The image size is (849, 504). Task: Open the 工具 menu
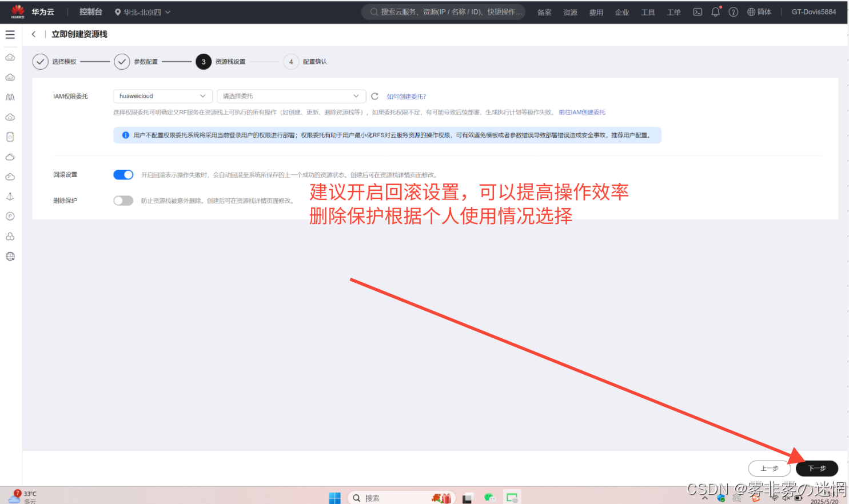(648, 12)
